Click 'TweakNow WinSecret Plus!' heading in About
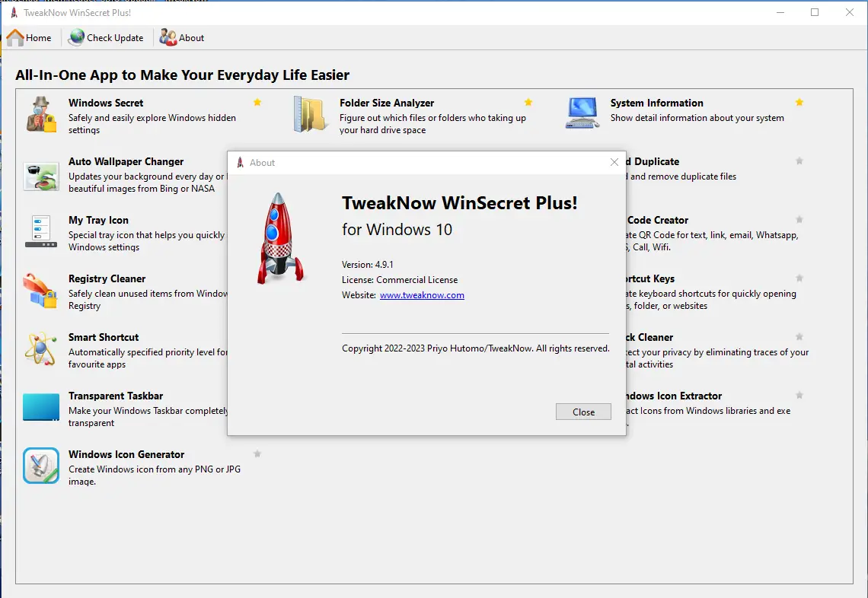The image size is (868, 598). point(459,203)
